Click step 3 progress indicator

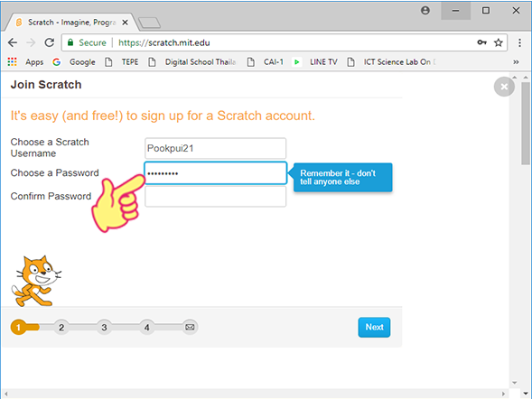pyautogui.click(x=104, y=328)
